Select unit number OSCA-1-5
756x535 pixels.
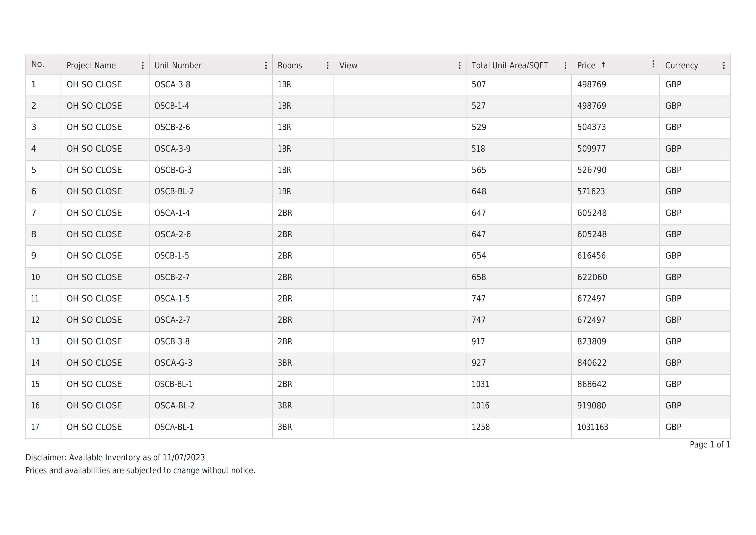[172, 299]
